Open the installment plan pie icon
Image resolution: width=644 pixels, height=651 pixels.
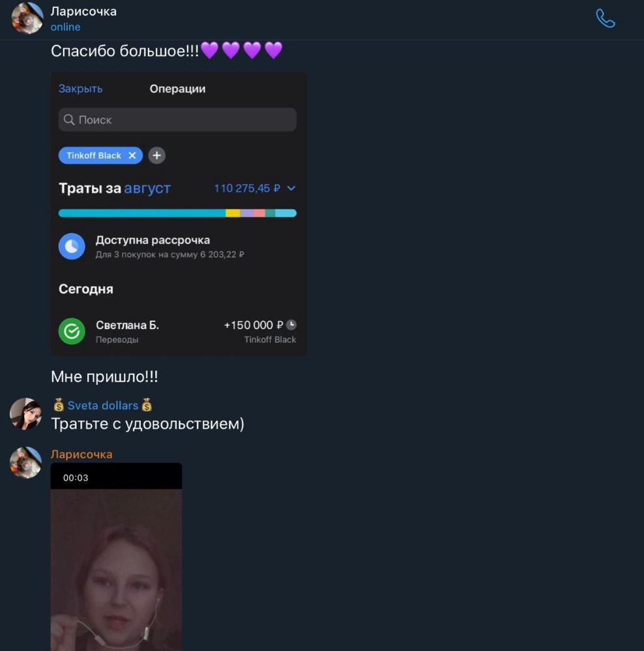(x=72, y=246)
